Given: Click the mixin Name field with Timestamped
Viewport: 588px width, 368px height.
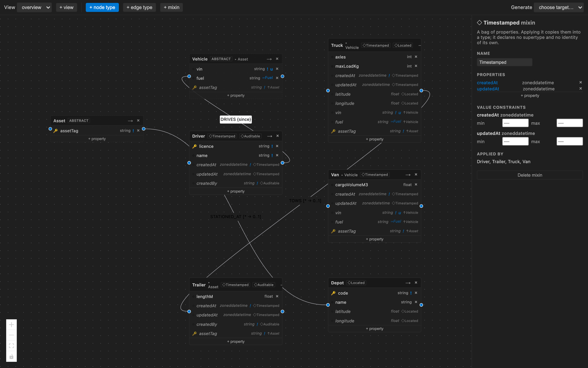Looking at the screenshot, I should click(x=504, y=62).
